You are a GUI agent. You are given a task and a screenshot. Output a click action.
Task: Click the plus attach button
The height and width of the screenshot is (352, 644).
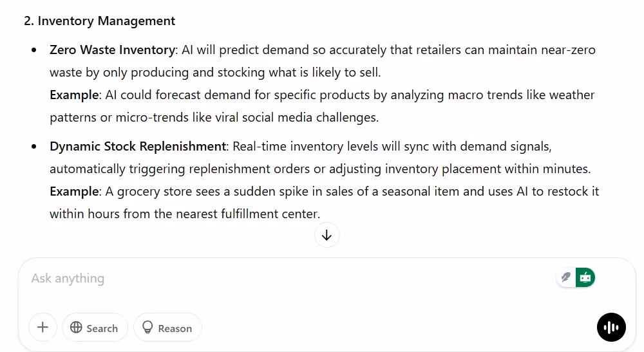point(43,328)
